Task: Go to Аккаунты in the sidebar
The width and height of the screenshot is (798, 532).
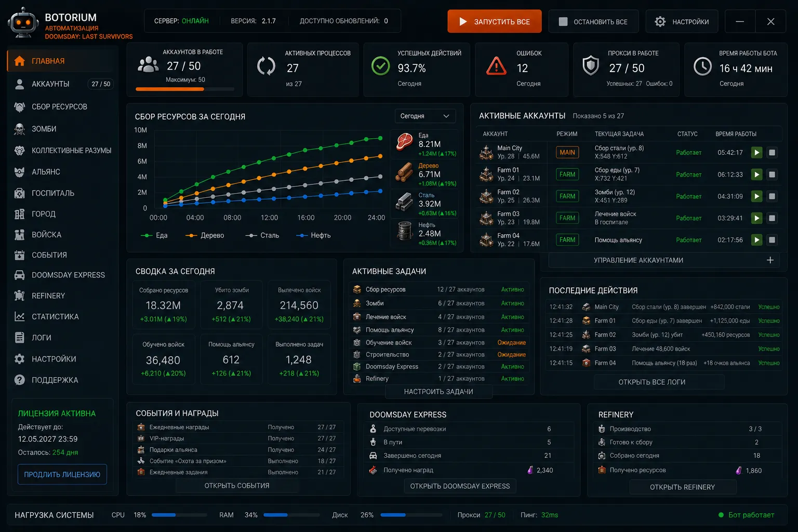Action: pos(63,84)
